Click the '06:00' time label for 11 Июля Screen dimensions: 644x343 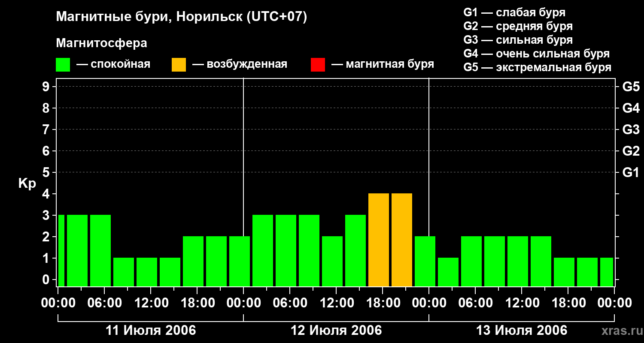pyautogui.click(x=104, y=303)
